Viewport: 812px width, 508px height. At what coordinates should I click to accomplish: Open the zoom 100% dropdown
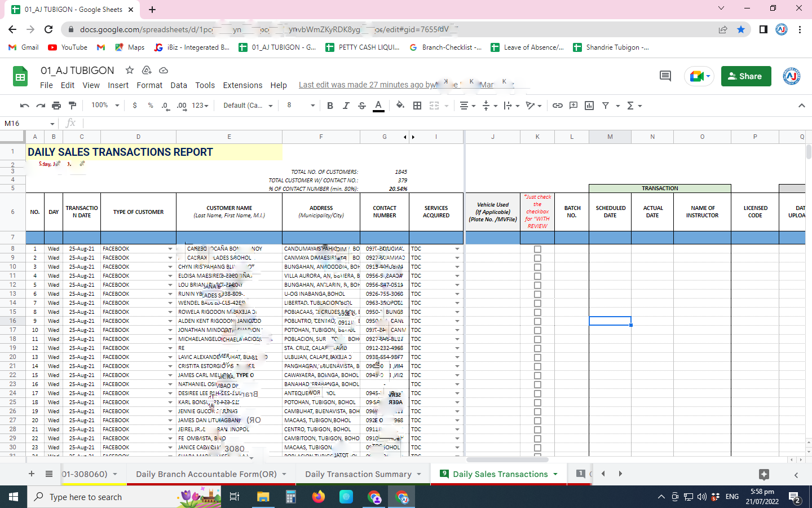coord(105,106)
